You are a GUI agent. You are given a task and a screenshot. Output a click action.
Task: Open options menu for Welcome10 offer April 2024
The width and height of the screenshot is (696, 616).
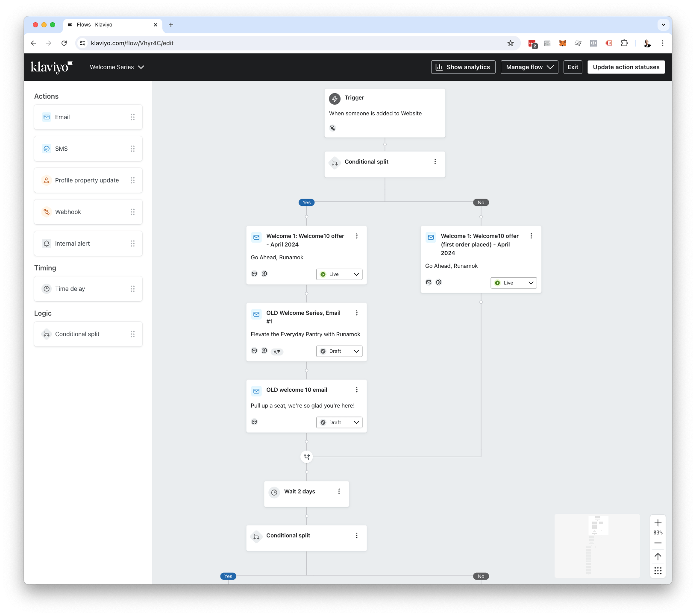[357, 236]
